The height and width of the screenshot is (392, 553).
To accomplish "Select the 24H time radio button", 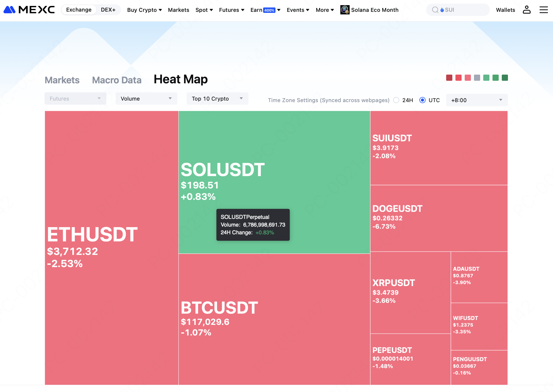I will coord(396,100).
